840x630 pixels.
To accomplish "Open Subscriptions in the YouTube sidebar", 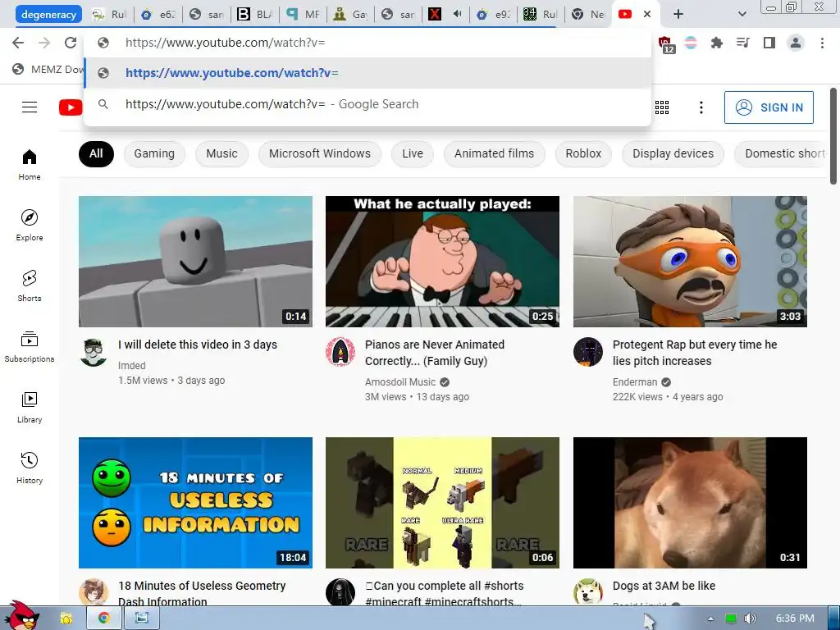I will (x=30, y=347).
